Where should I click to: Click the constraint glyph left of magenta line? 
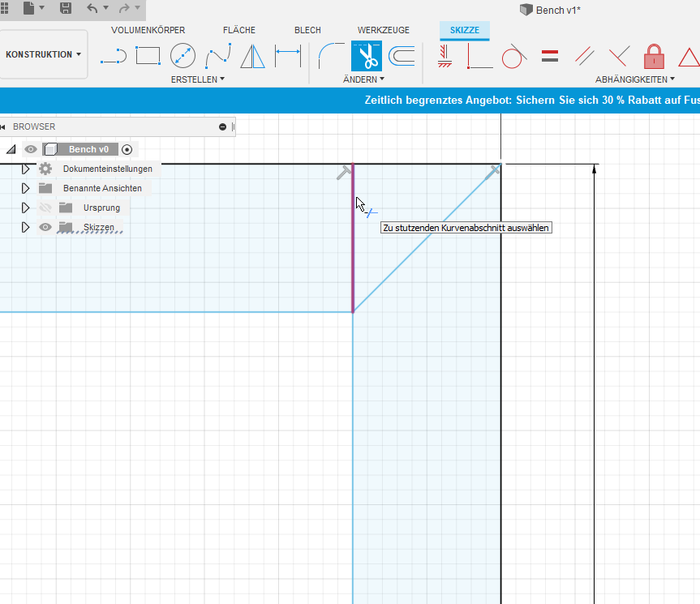pyautogui.click(x=343, y=173)
